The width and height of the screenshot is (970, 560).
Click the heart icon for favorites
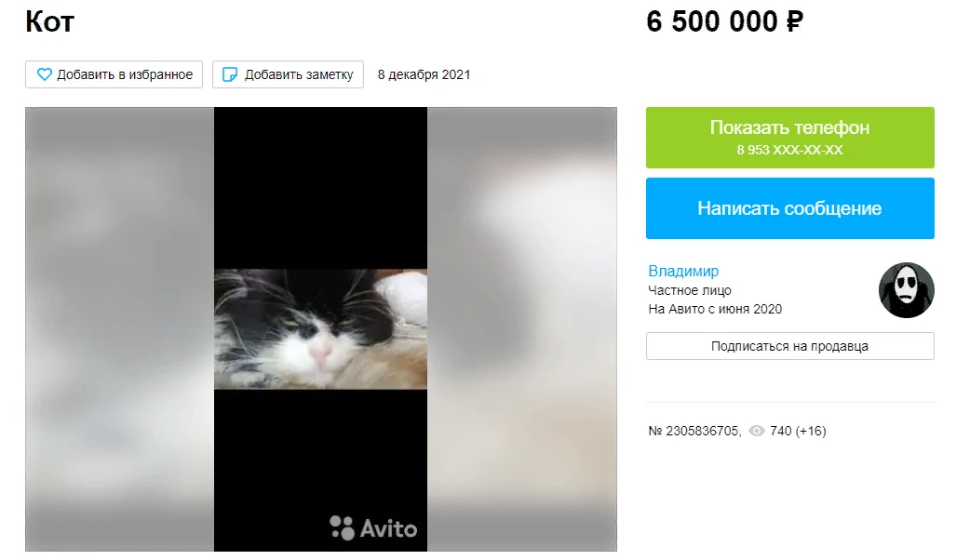[x=45, y=74]
